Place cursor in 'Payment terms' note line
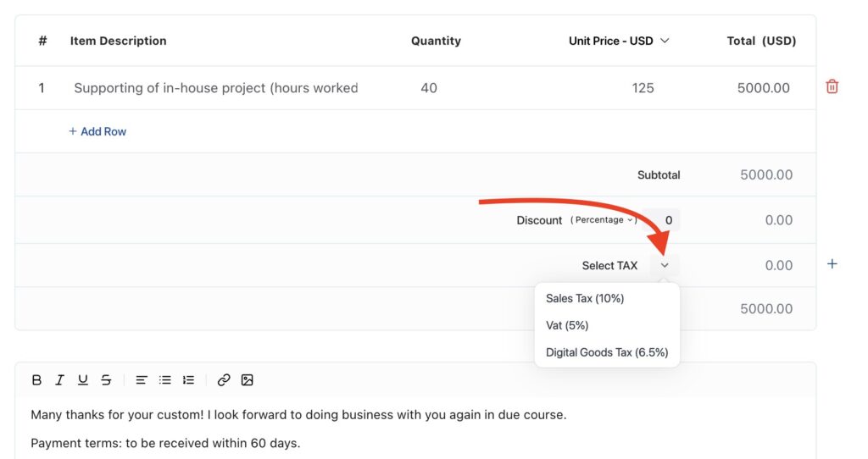Viewport: 868px width, 459px height. (165, 444)
